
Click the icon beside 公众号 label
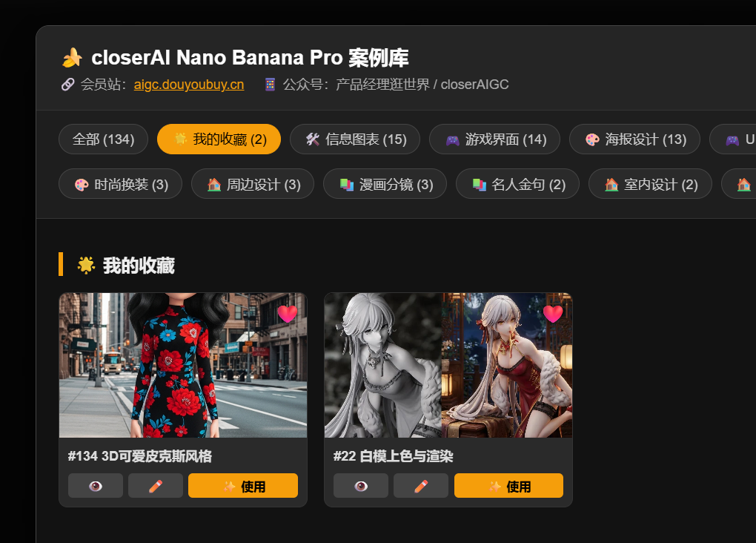coord(270,85)
